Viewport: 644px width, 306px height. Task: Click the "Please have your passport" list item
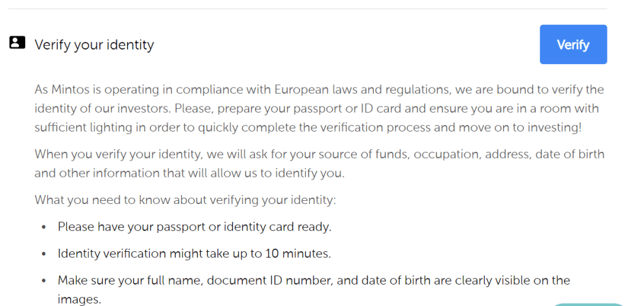click(x=195, y=227)
